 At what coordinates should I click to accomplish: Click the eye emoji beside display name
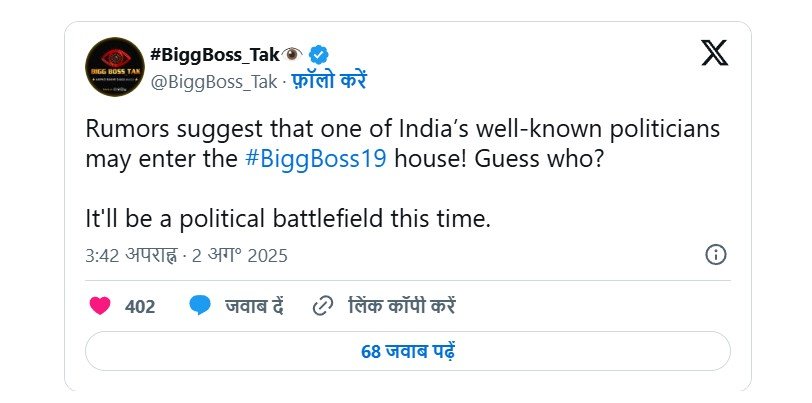293,54
